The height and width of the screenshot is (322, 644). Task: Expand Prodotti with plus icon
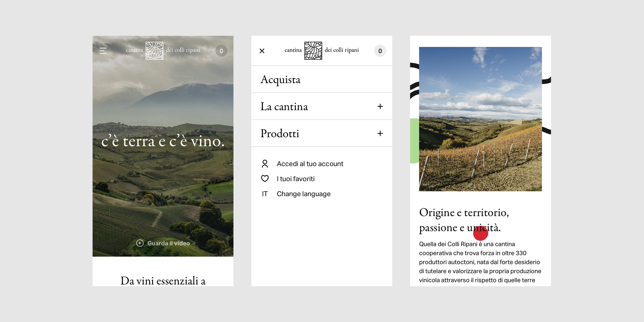click(380, 133)
